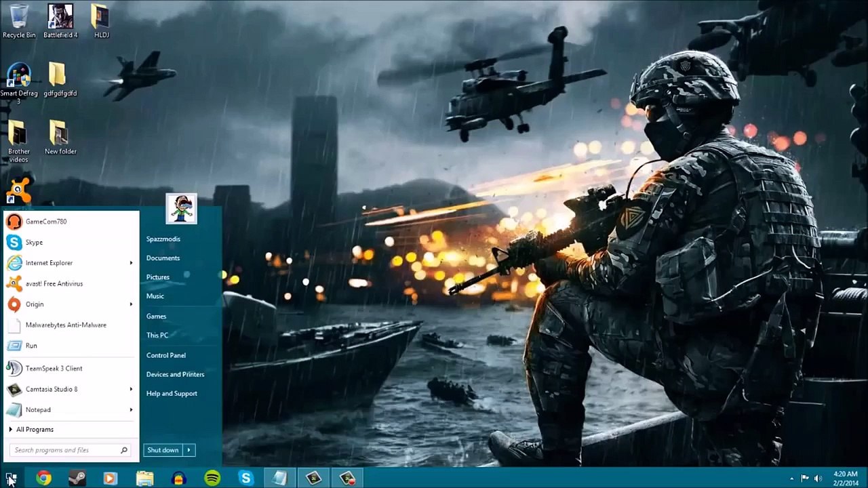
Task: Open the media player taskbar icon
Action: [x=110, y=479]
